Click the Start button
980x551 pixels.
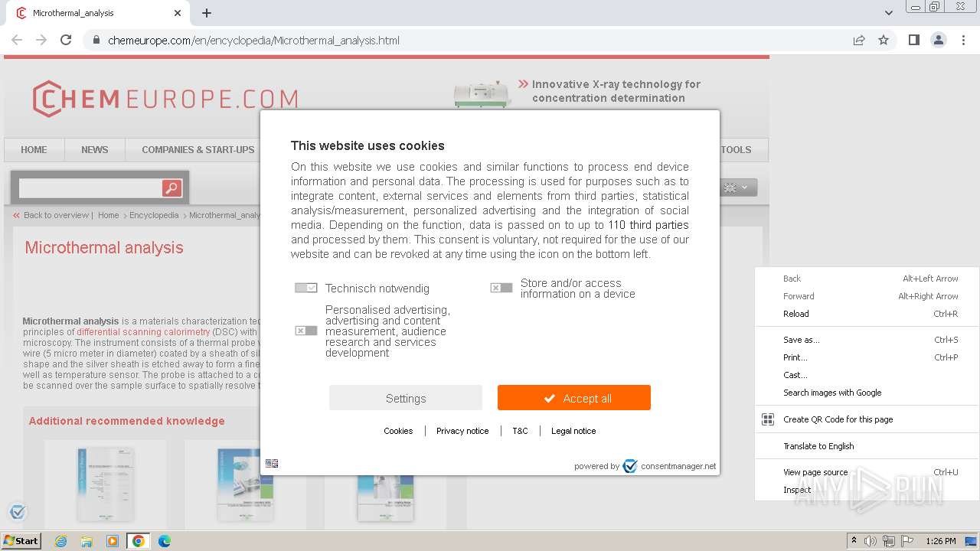pyautogui.click(x=21, y=541)
